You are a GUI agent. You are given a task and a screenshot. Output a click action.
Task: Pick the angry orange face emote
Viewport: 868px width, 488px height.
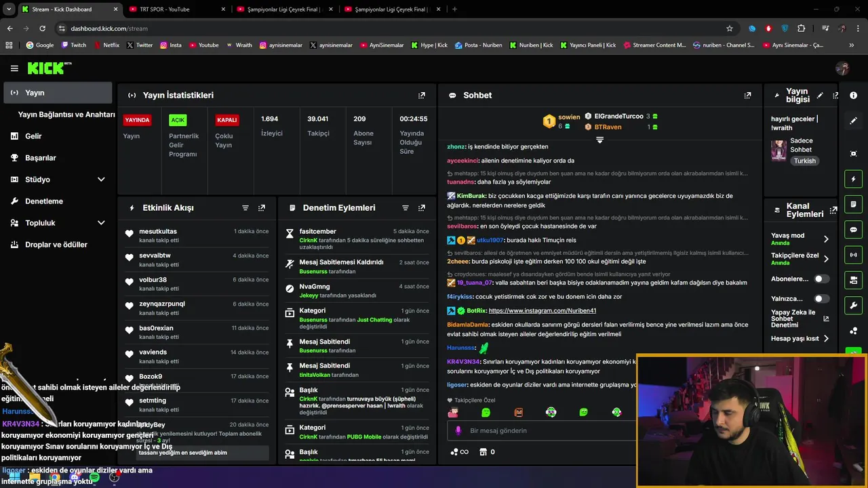(x=519, y=412)
